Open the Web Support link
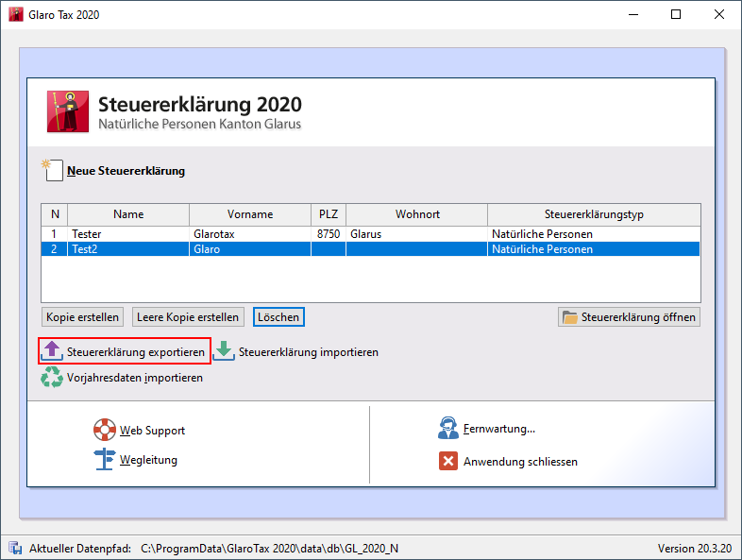Image resolution: width=742 pixels, height=560 pixels. point(152,431)
